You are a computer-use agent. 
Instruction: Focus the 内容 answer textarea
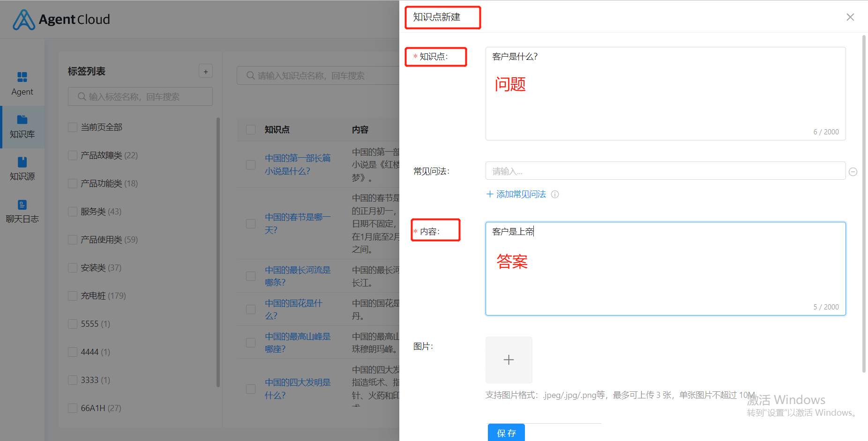click(x=666, y=269)
